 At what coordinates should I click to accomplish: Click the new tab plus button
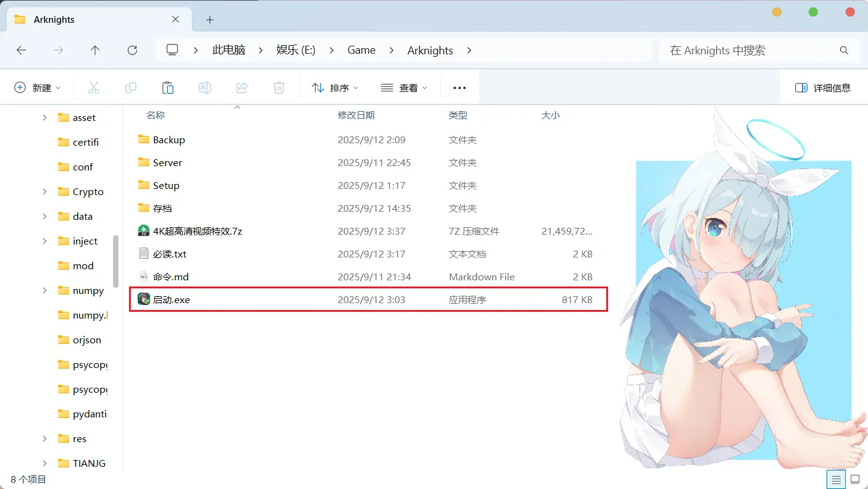(209, 20)
